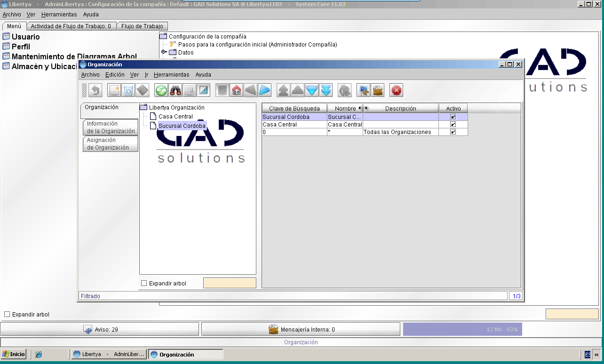The image size is (604, 364).
Task: Click the save record toolbar icon
Action: pyautogui.click(x=143, y=90)
